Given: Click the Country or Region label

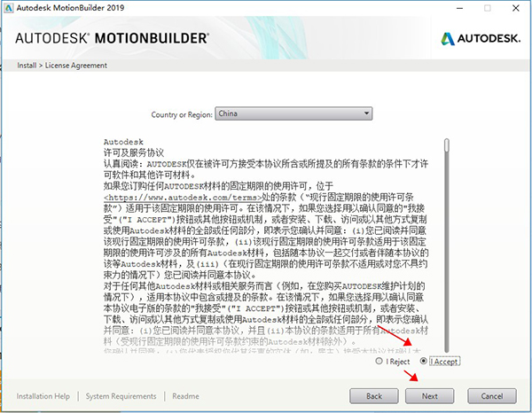Looking at the screenshot, I should pos(182,114).
